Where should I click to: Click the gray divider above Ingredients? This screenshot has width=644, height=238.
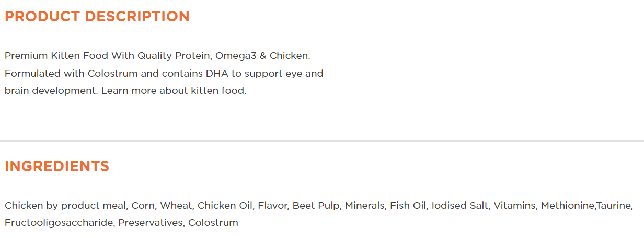pyautogui.click(x=322, y=141)
